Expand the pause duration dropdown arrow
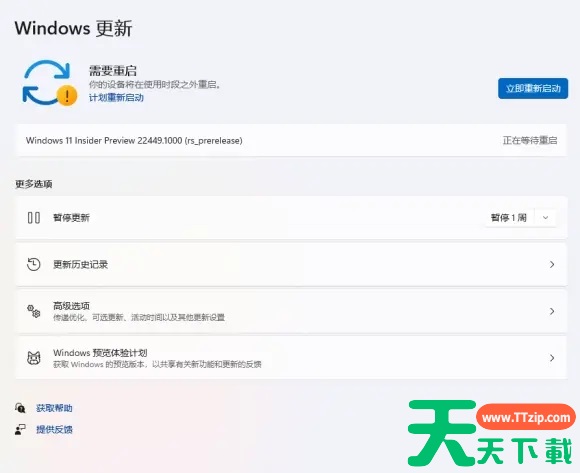The width and height of the screenshot is (580, 473). point(545,217)
